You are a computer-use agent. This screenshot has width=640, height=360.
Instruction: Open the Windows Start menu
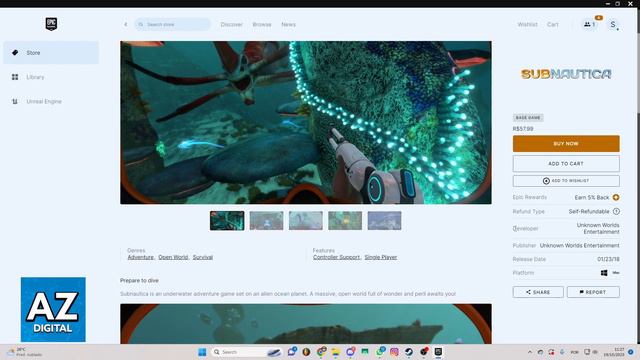point(202,352)
